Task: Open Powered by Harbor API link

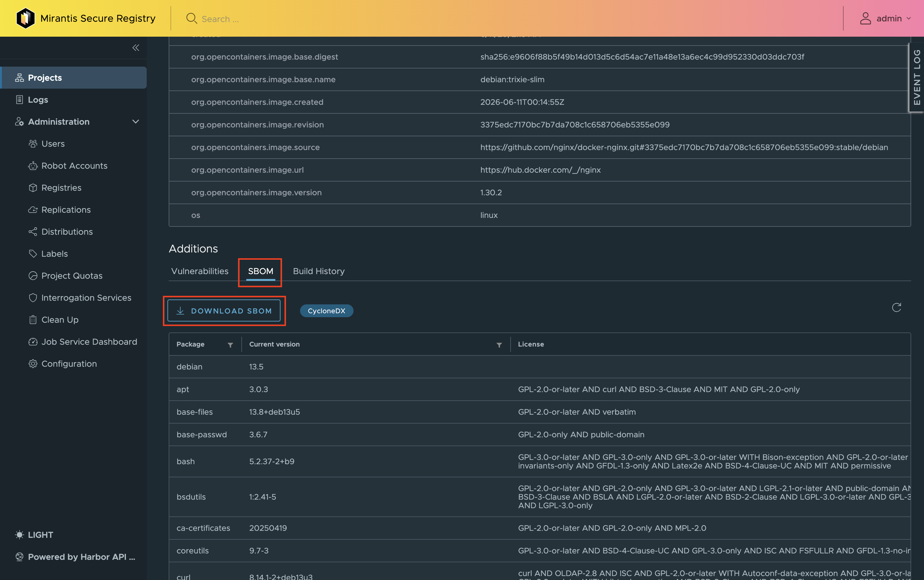Action: 75,557
